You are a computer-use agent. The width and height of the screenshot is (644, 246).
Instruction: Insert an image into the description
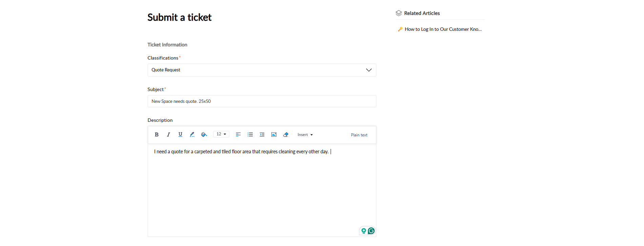[x=274, y=135]
